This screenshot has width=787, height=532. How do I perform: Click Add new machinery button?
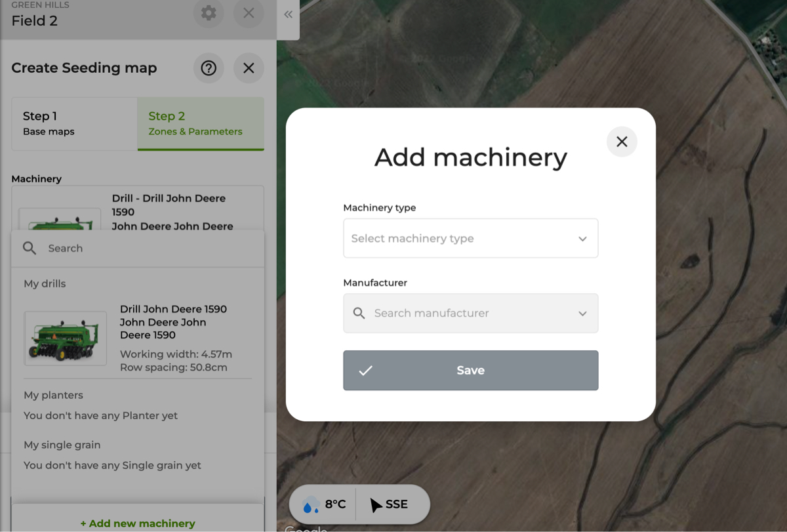pyautogui.click(x=138, y=523)
